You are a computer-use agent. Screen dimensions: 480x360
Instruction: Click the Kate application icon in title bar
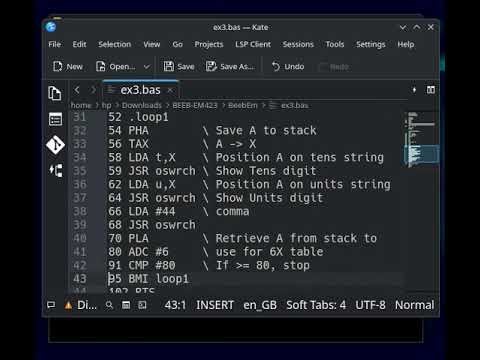tap(51, 27)
